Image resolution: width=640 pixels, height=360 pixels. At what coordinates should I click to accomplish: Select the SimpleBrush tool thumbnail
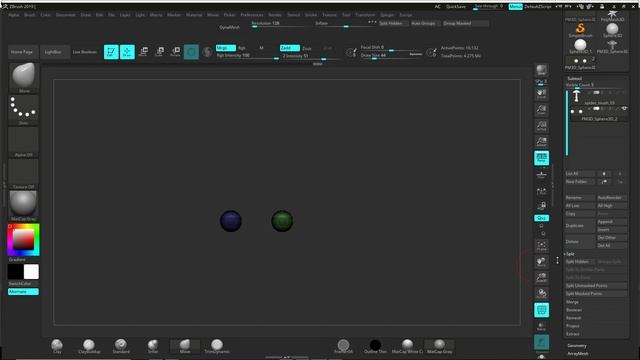[580, 30]
